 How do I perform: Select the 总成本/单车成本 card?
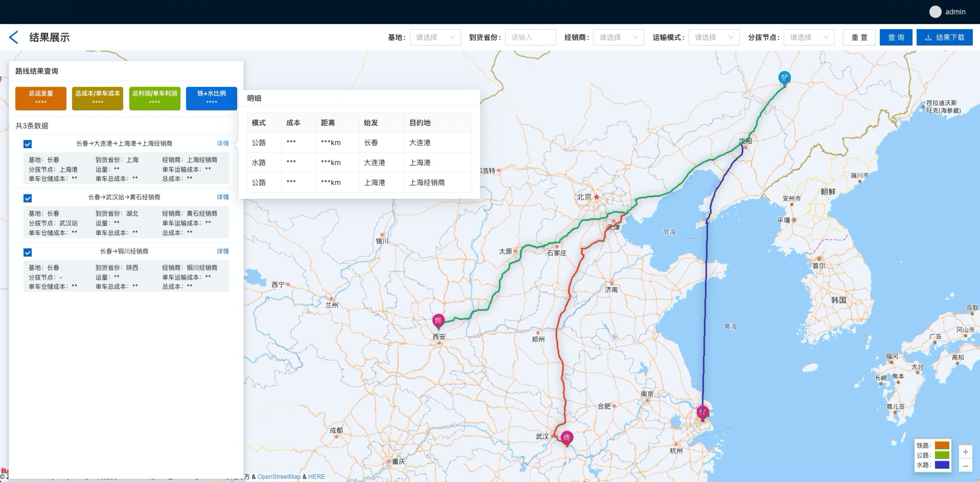tap(97, 98)
